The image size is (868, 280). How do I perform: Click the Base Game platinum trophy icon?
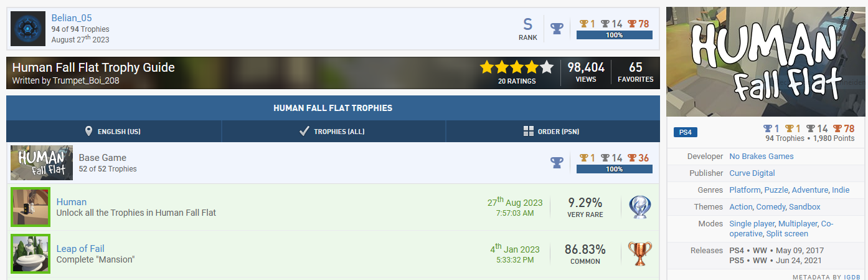point(557,163)
